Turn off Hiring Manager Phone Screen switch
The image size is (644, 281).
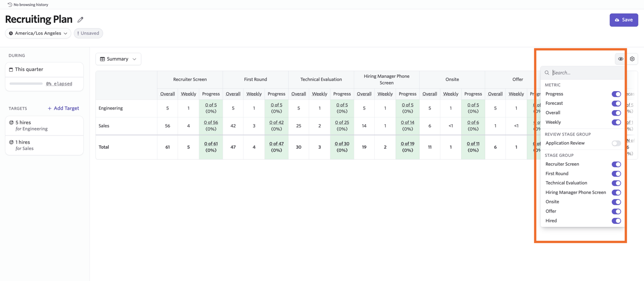pyautogui.click(x=616, y=193)
